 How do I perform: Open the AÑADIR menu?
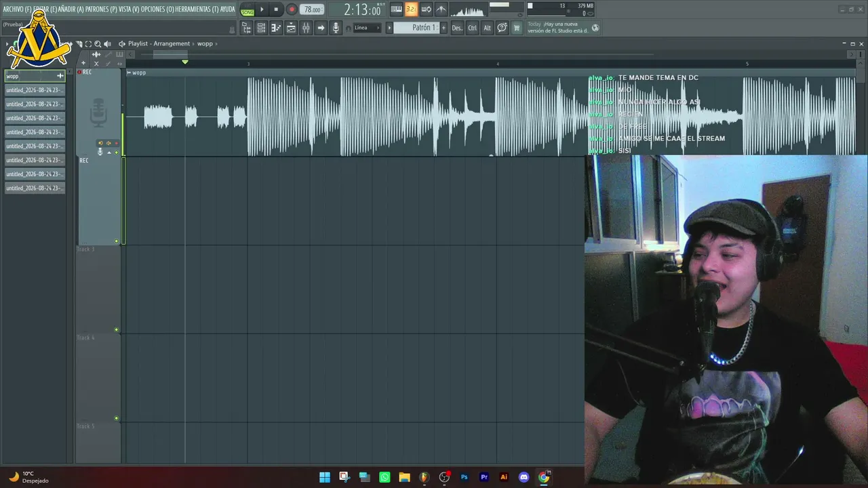(x=71, y=9)
